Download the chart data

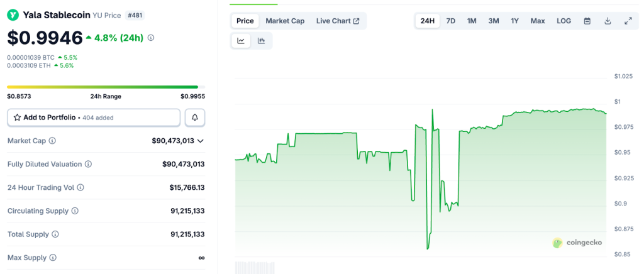coord(608,21)
